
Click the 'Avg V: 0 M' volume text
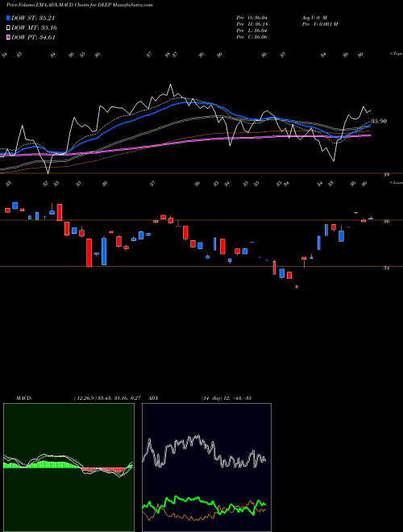coord(314,18)
